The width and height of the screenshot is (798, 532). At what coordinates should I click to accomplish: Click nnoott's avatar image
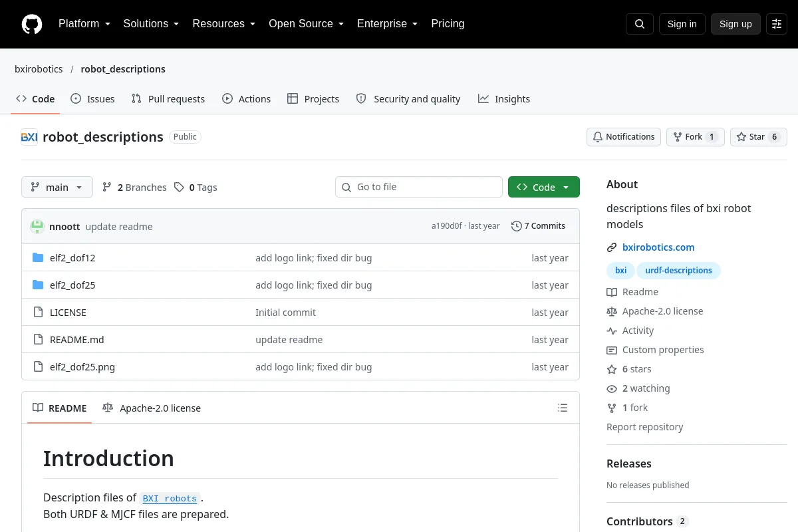point(37,226)
